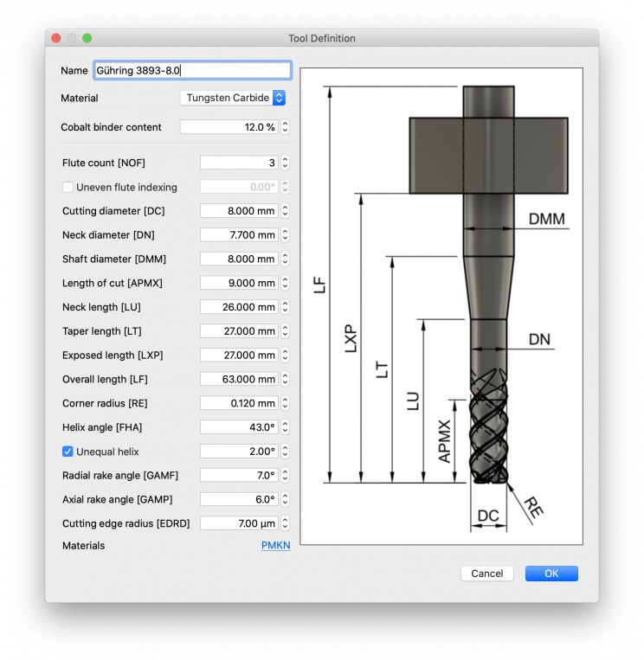Select the Length of cut [APMX] field
Viewport: 644px width, 660px height.
239,283
